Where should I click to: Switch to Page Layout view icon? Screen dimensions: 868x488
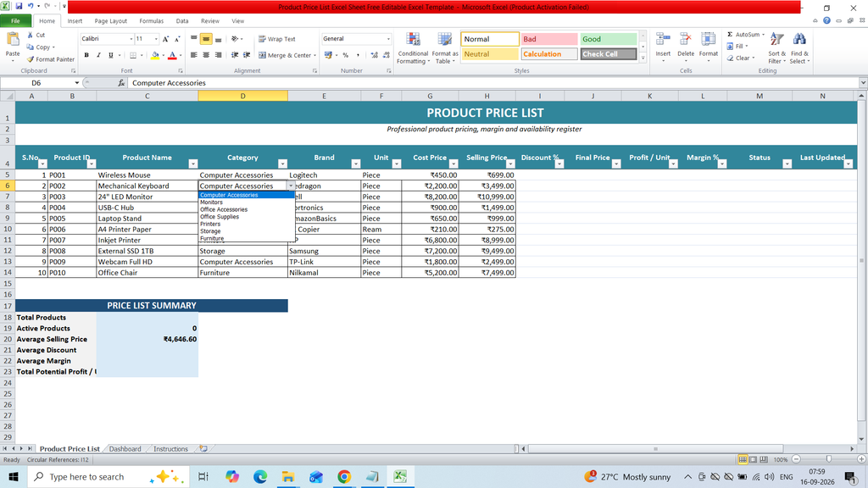[x=754, y=459]
